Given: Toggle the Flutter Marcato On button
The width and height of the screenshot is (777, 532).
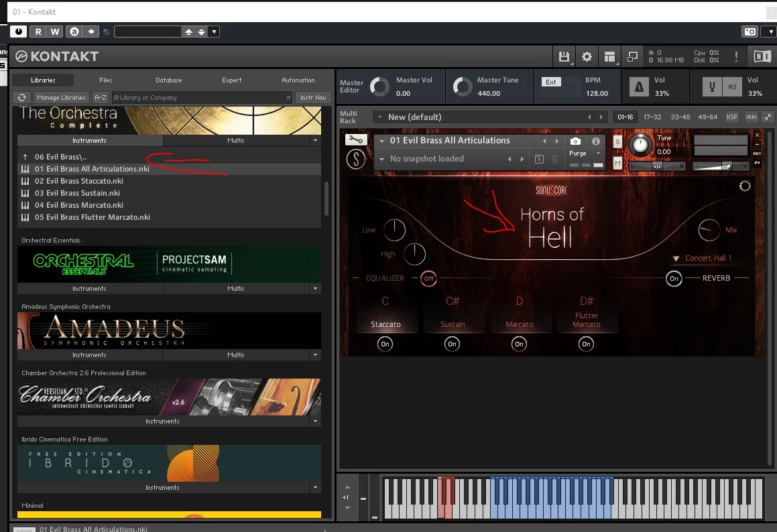Looking at the screenshot, I should (586, 344).
